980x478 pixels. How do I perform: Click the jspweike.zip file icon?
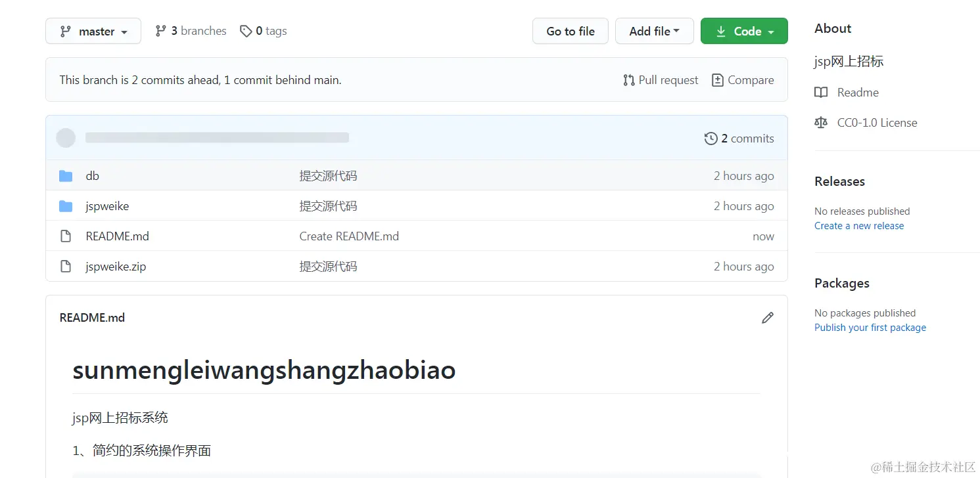[66, 267]
